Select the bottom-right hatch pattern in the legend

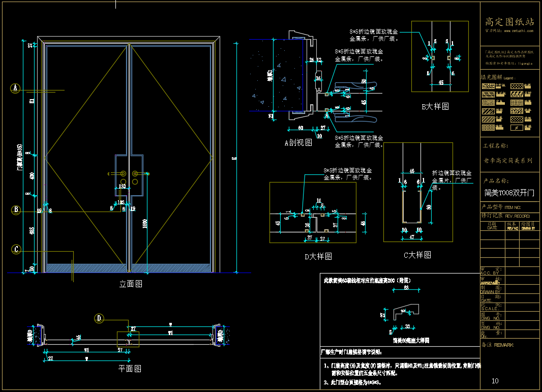pyautogui.click(x=517, y=128)
